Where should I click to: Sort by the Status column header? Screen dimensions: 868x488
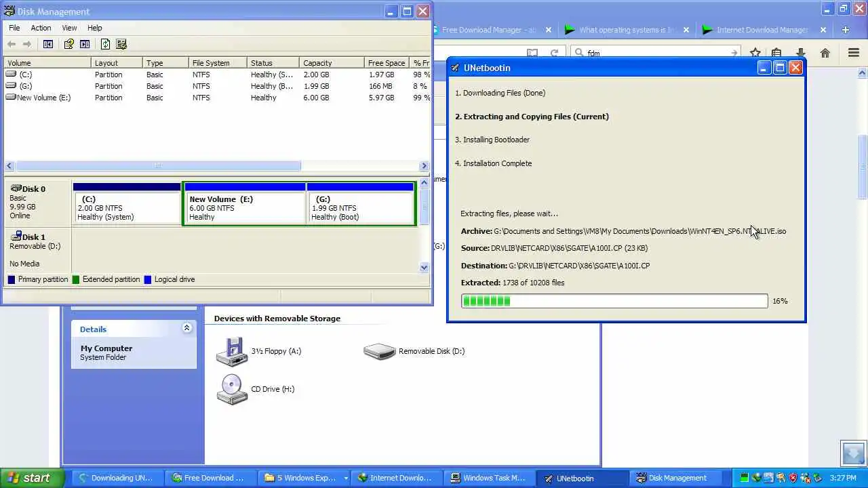pyautogui.click(x=273, y=63)
